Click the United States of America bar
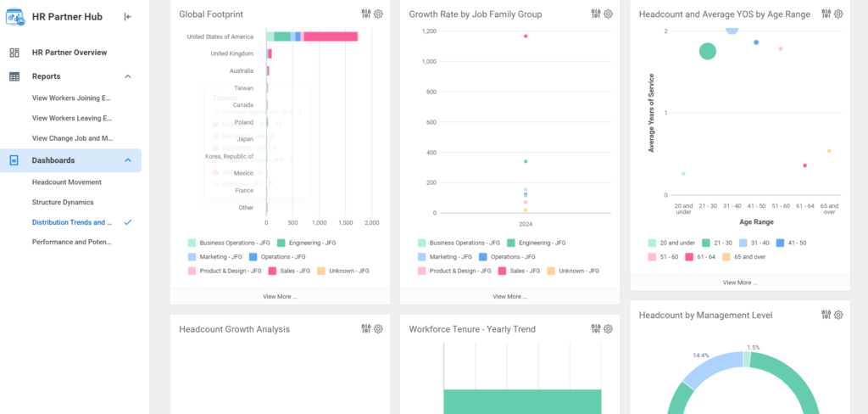The image size is (868, 414). pos(312,36)
